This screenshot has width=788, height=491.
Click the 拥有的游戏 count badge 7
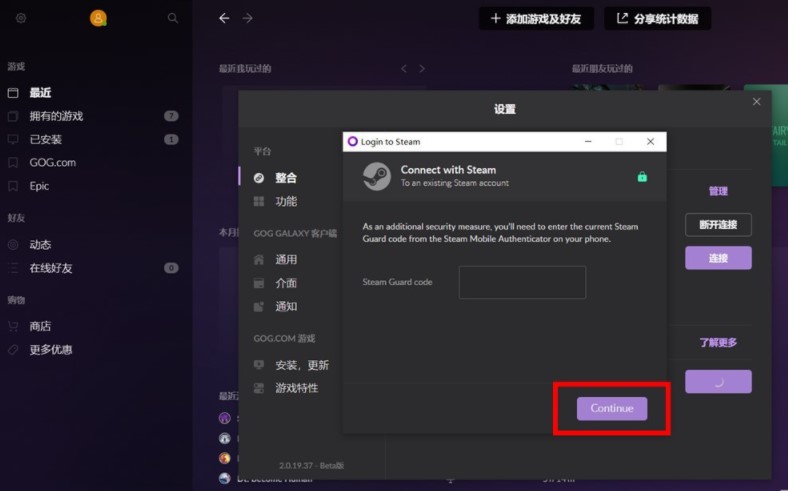171,116
